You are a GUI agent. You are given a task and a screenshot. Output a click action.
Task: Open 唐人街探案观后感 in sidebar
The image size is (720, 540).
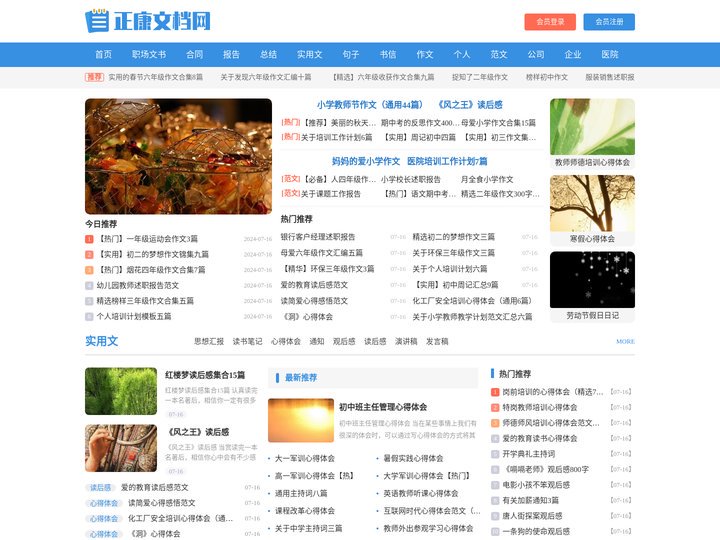pos(532,516)
